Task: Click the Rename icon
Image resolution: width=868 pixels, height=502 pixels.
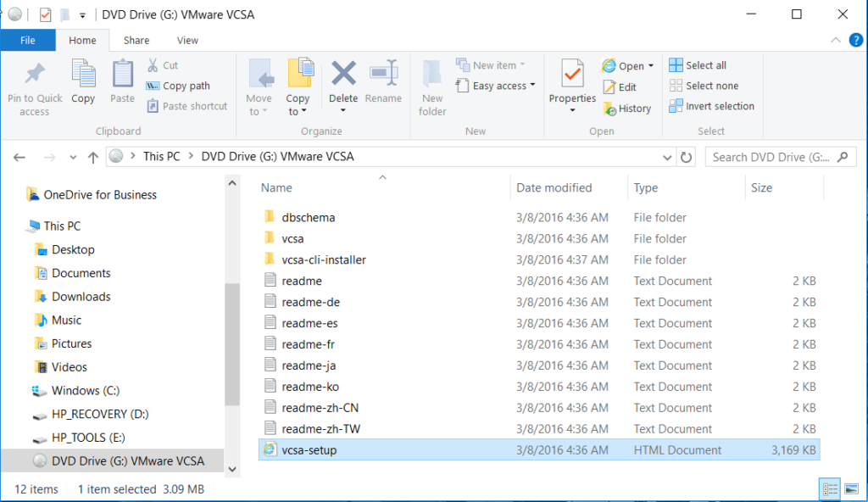Action: [x=384, y=73]
